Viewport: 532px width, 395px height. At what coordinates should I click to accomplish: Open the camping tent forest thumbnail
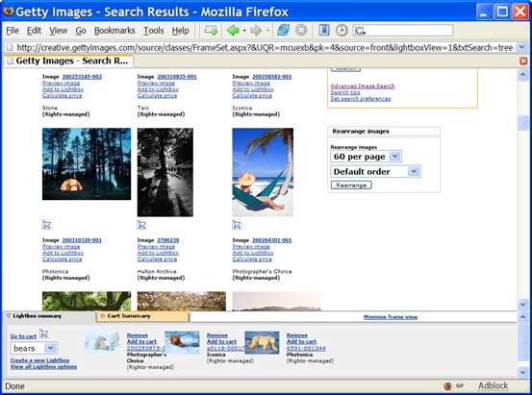tap(87, 163)
